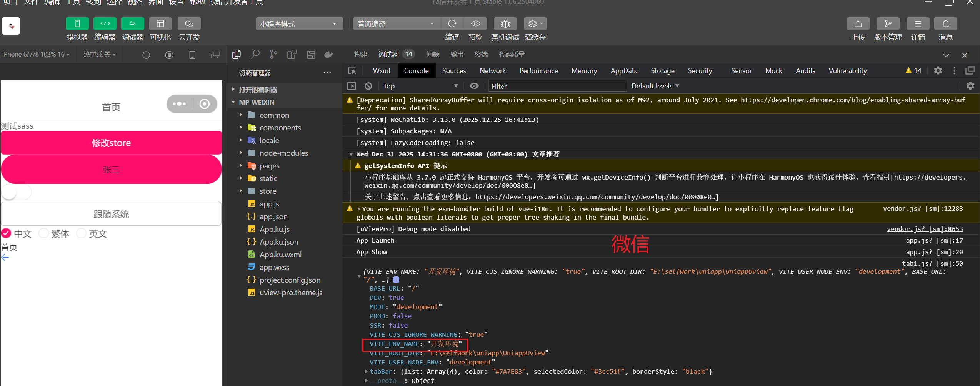Click the upload (上传) icon
The width and height of the screenshot is (980, 386).
point(858,24)
